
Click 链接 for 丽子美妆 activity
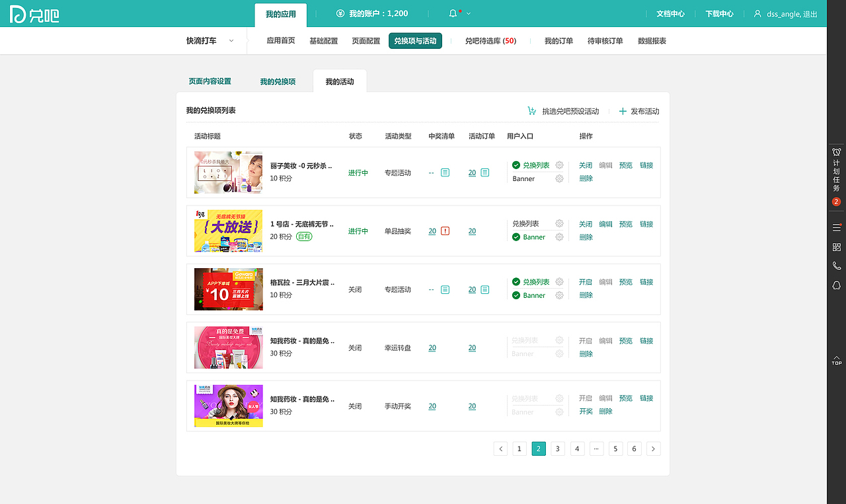[x=646, y=165]
